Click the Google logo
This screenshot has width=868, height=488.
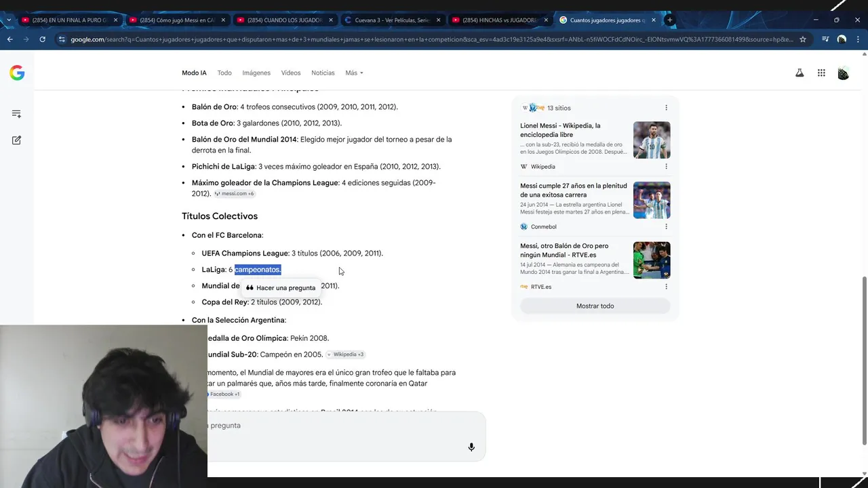tap(17, 73)
